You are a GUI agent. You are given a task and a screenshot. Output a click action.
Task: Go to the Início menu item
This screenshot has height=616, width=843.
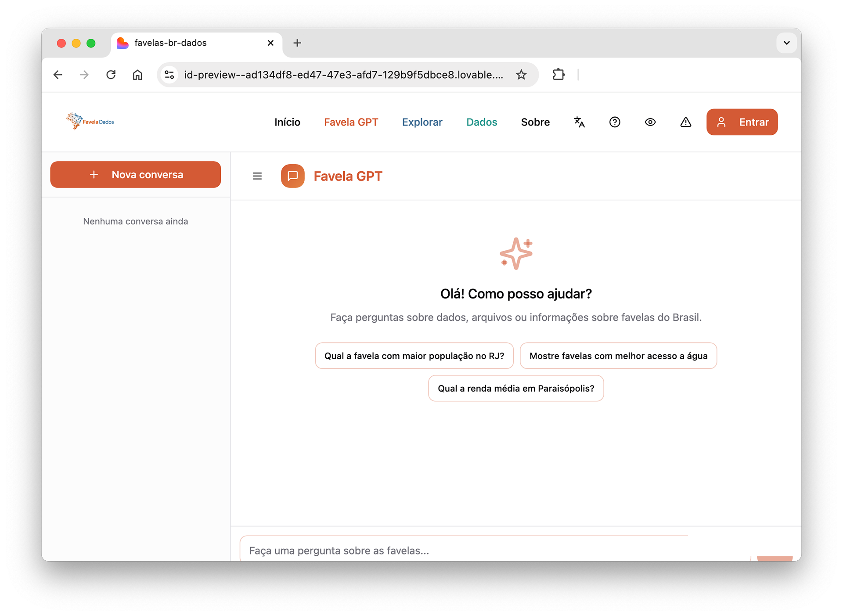point(288,122)
